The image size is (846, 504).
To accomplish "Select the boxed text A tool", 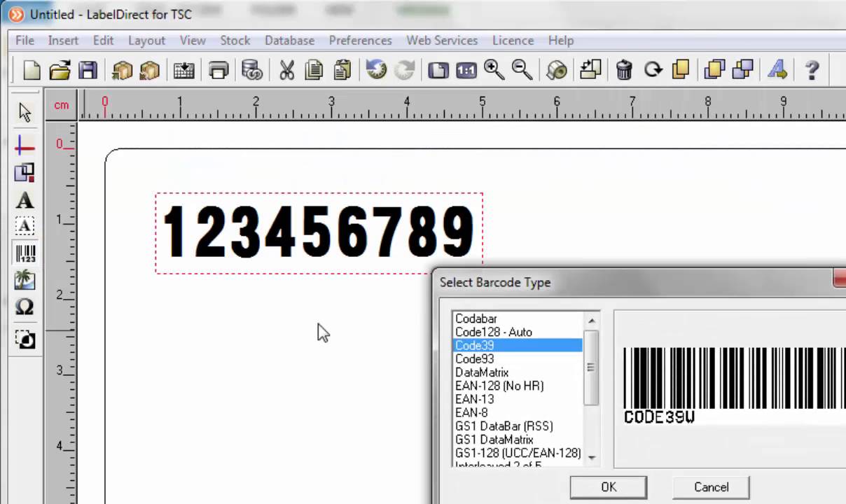I will (25, 227).
